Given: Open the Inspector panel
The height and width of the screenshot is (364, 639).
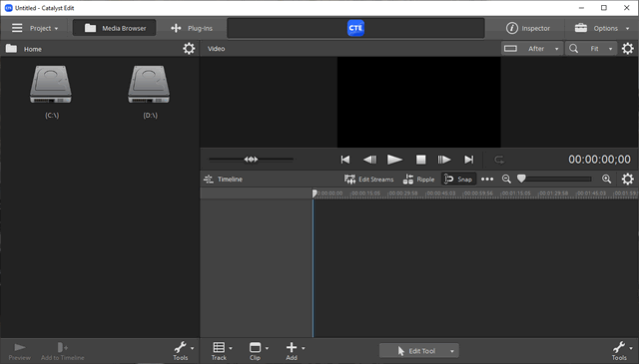Looking at the screenshot, I should tap(528, 28).
